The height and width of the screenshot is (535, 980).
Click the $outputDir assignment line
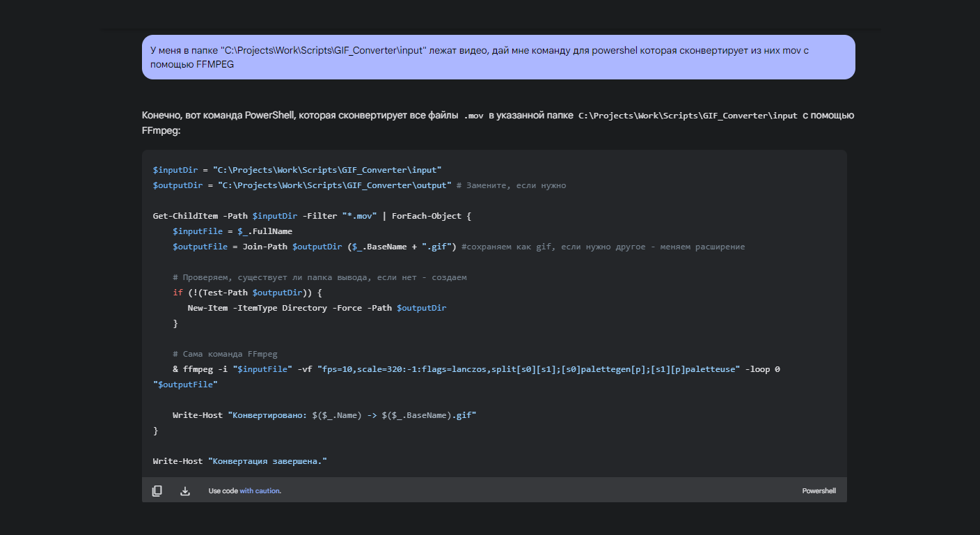[x=302, y=185]
